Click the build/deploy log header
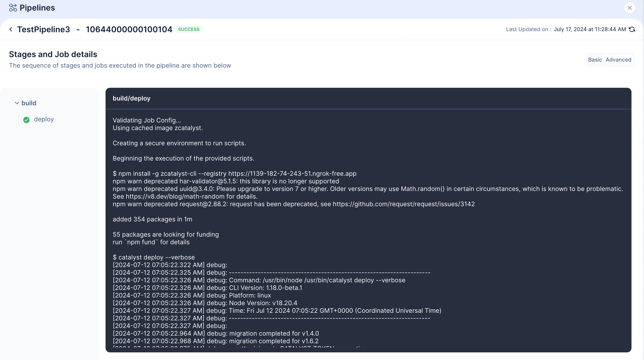 [131, 98]
